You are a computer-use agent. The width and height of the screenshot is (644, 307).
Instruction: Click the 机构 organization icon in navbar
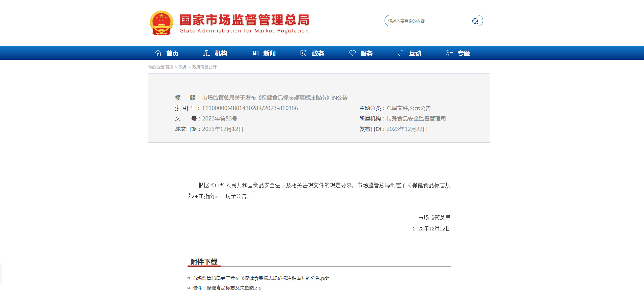206,53
